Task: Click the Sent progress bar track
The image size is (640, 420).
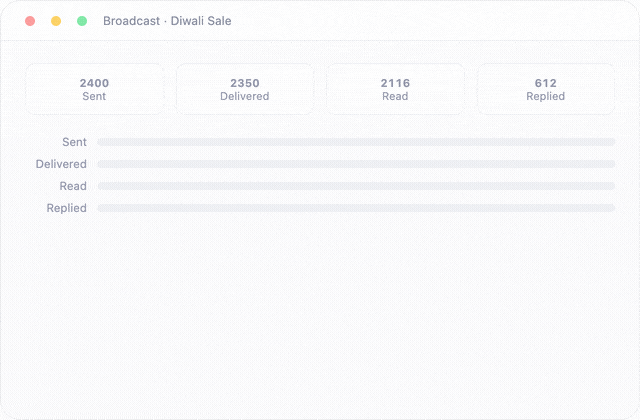Action: pyautogui.click(x=356, y=142)
